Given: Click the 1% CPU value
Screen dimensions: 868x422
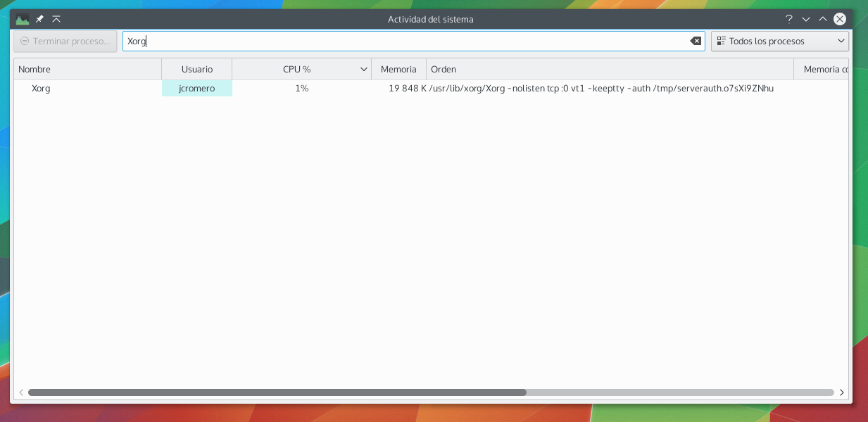Looking at the screenshot, I should coord(302,89).
